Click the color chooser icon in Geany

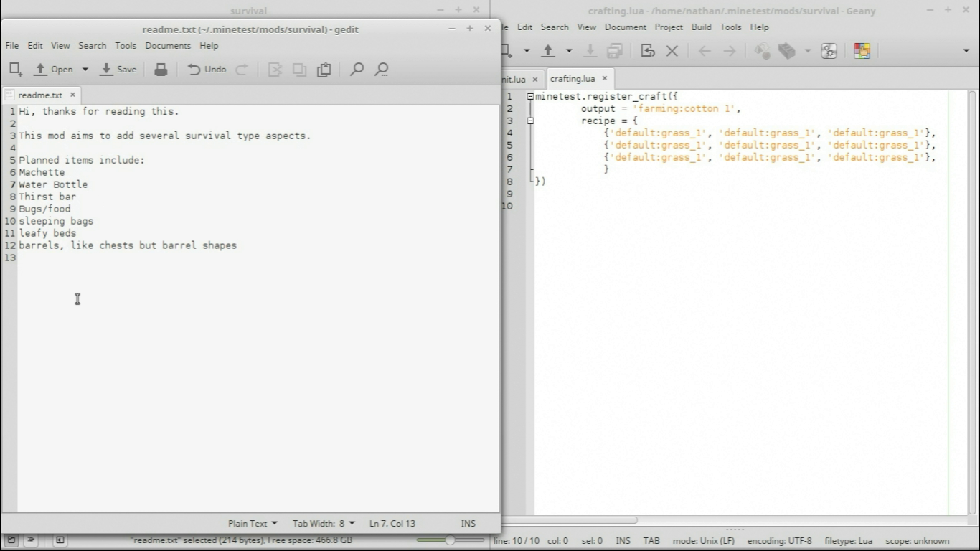click(862, 51)
